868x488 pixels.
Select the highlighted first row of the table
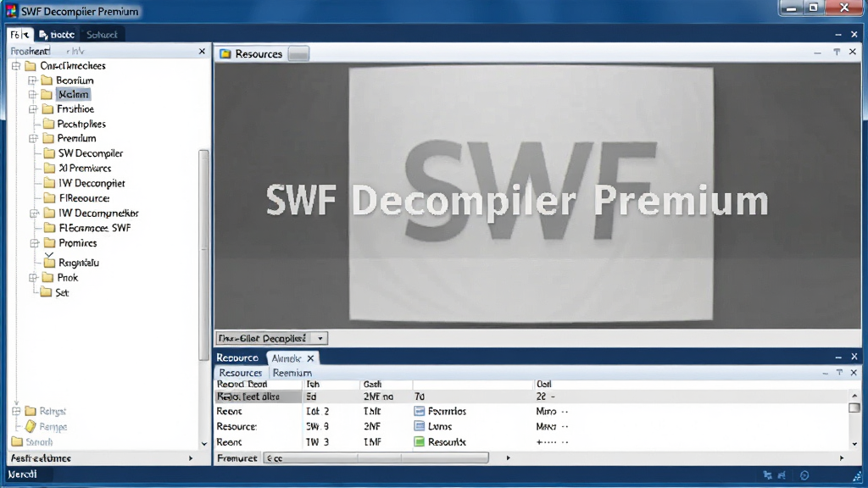click(x=531, y=396)
